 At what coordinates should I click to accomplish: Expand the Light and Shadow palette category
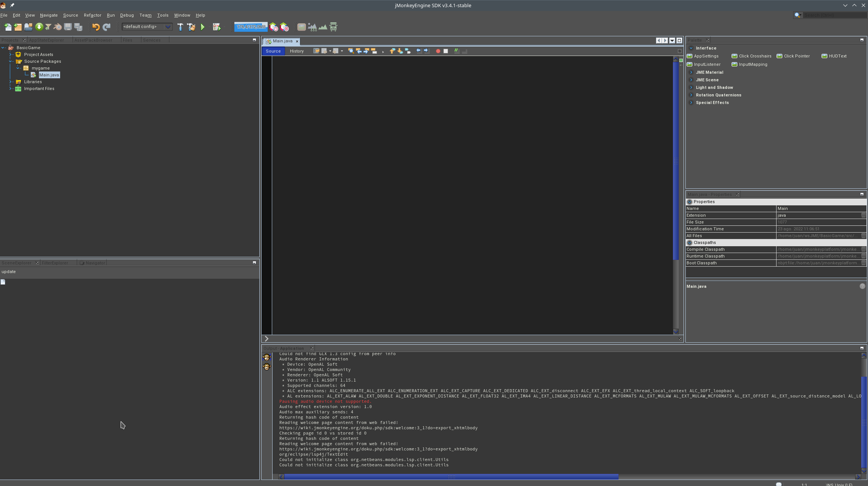click(x=691, y=87)
